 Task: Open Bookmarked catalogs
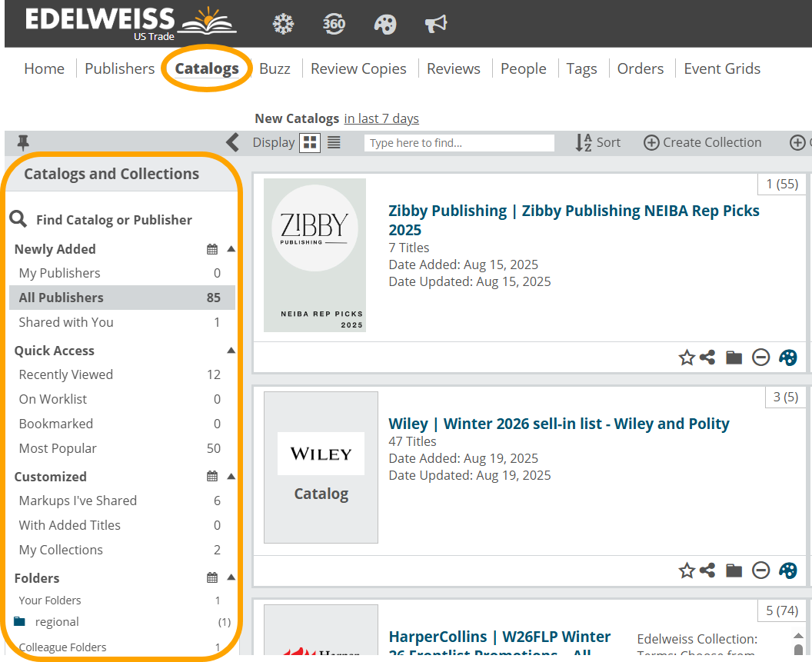122,424
